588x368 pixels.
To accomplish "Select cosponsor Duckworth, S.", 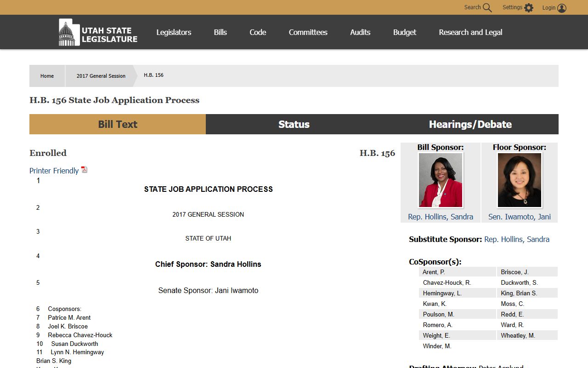I will [x=519, y=282].
